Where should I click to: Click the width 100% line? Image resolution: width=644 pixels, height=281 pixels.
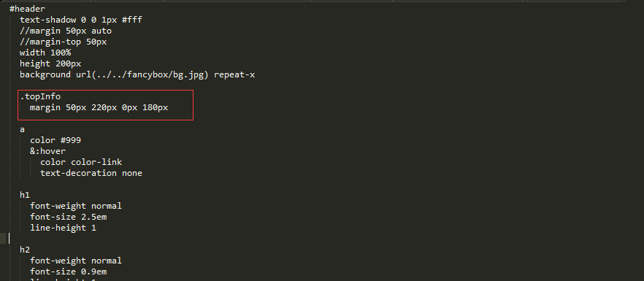(45, 53)
